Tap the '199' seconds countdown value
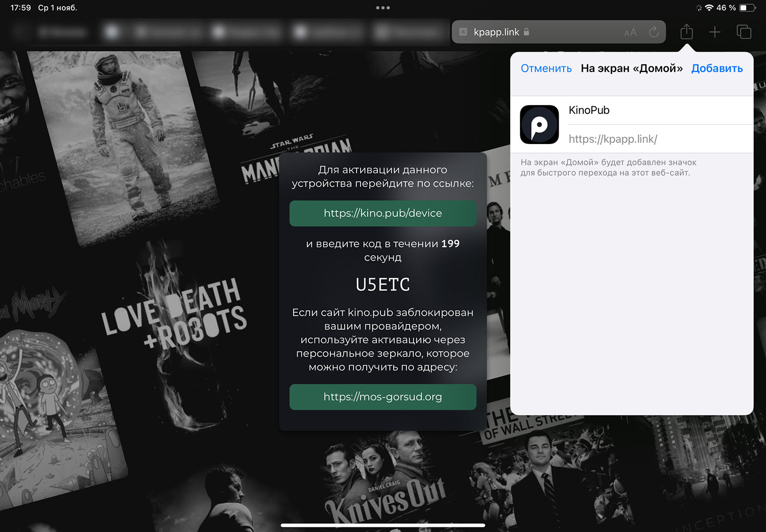The width and height of the screenshot is (766, 532). point(450,244)
